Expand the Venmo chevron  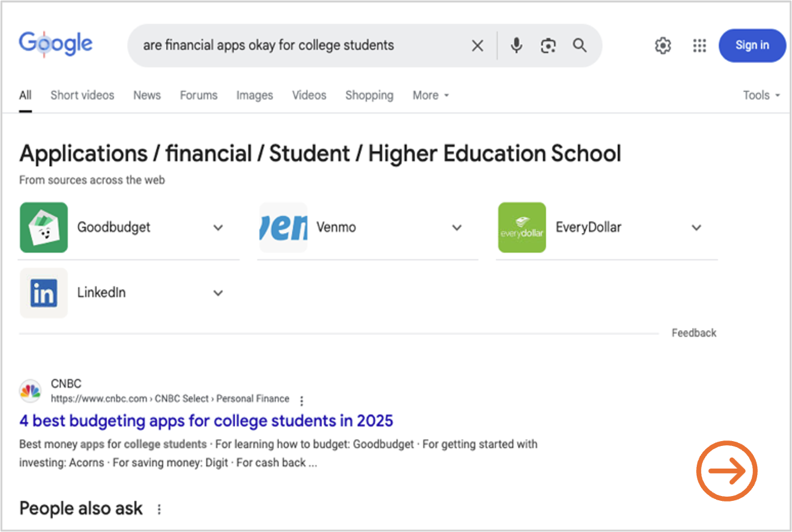point(457,228)
